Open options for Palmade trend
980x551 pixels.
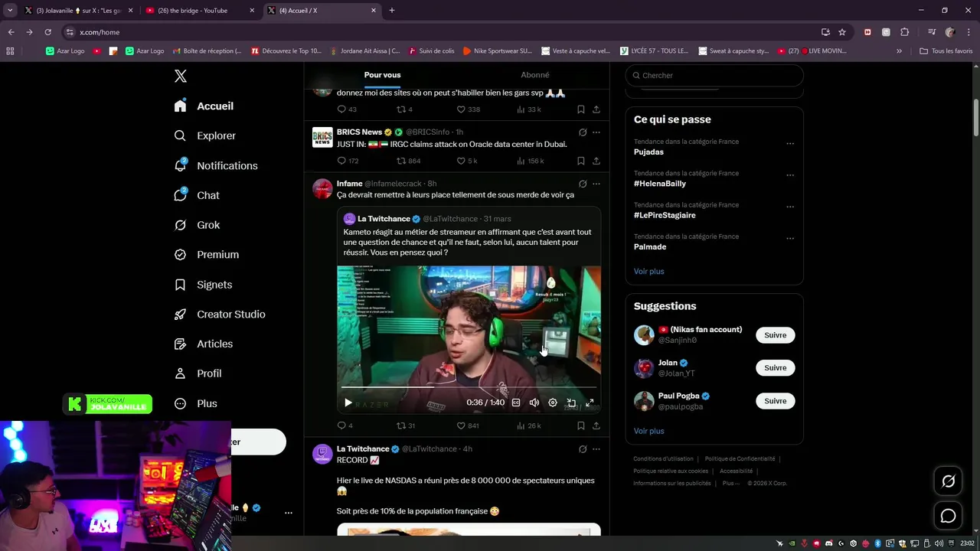pyautogui.click(x=790, y=239)
